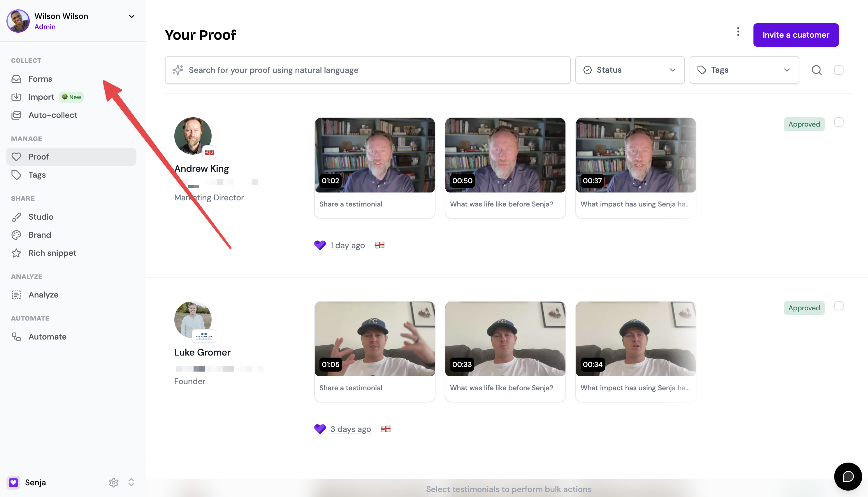This screenshot has width=868, height=497.
Task: Click the Studio brush icon
Action: pos(16,217)
